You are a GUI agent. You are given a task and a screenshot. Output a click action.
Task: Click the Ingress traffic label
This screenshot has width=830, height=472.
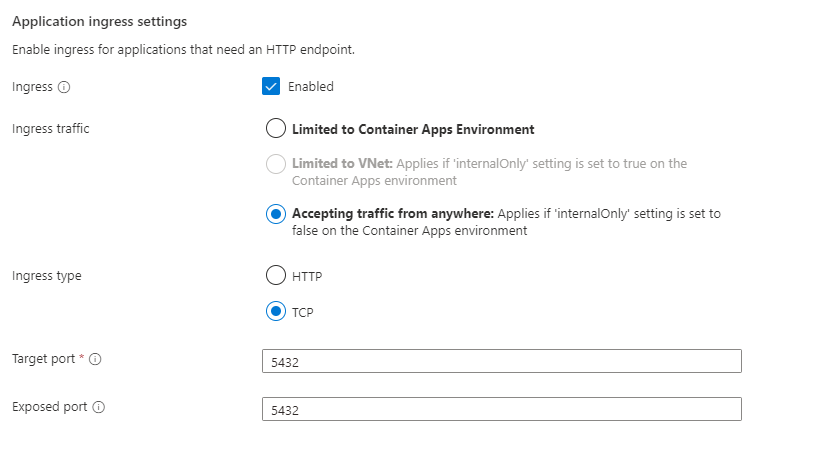(50, 129)
